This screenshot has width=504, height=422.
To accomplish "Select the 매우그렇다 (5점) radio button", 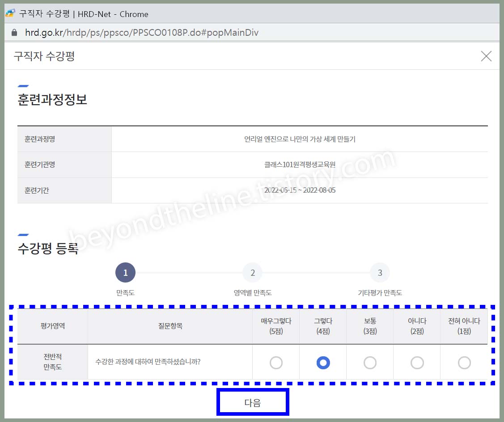I will [x=275, y=362].
